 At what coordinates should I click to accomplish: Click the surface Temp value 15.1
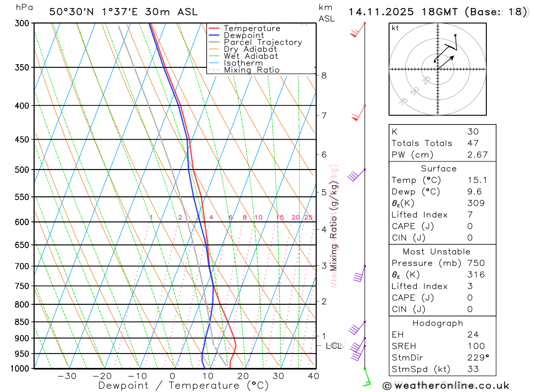(x=477, y=180)
